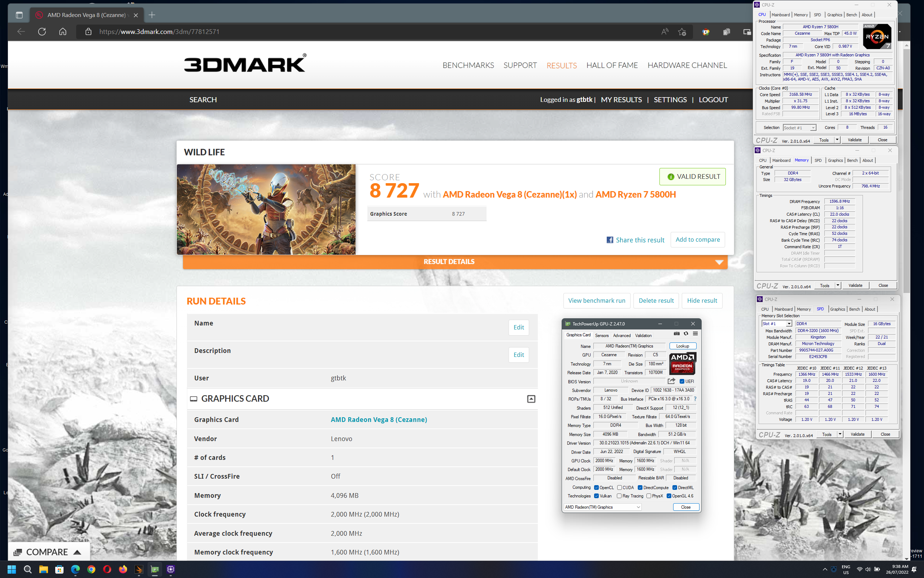Open Tools dropdown arrow in top CPU-Z window
The height and width of the screenshot is (578, 924).
pyautogui.click(x=837, y=140)
